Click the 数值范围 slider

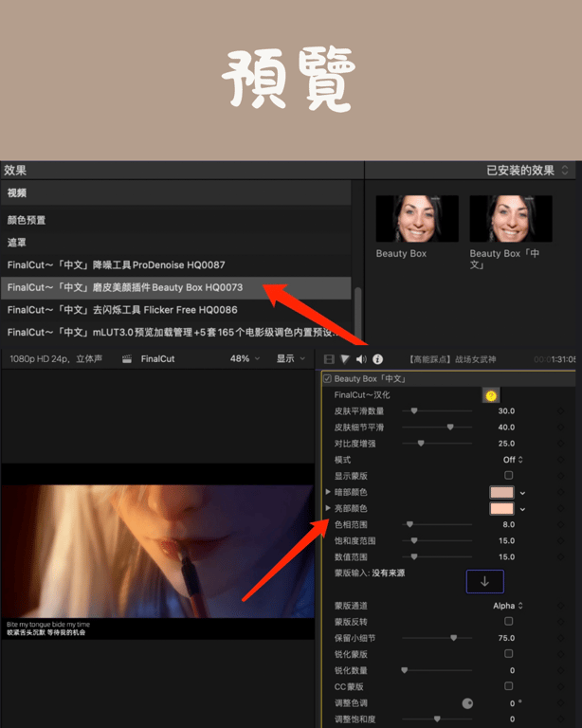point(437,556)
